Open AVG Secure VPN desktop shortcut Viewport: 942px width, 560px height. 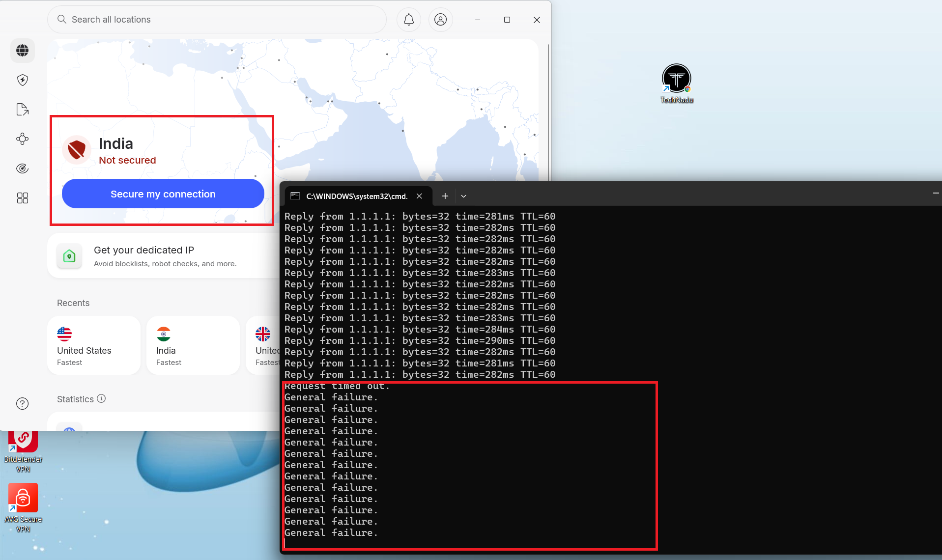coord(23,508)
